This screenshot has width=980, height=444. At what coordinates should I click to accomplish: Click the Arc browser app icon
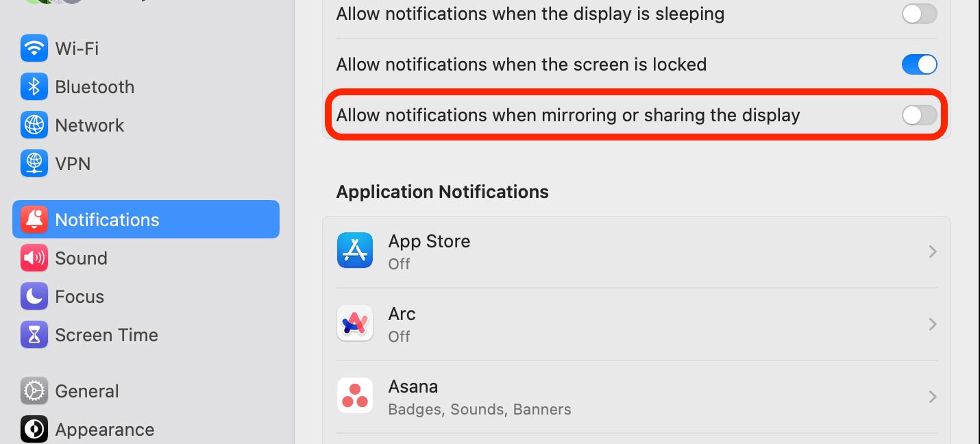pyautogui.click(x=355, y=323)
